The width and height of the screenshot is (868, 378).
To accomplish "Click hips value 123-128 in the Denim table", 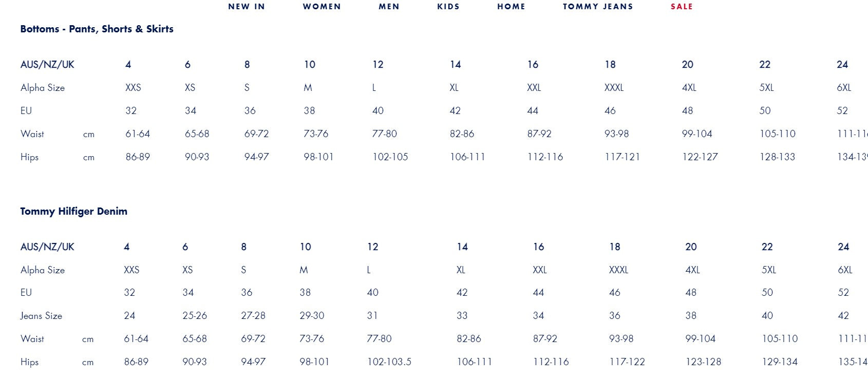I will (x=703, y=362).
